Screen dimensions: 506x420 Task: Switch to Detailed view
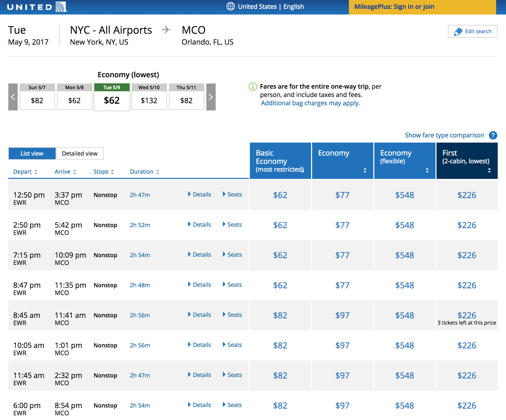(80, 153)
